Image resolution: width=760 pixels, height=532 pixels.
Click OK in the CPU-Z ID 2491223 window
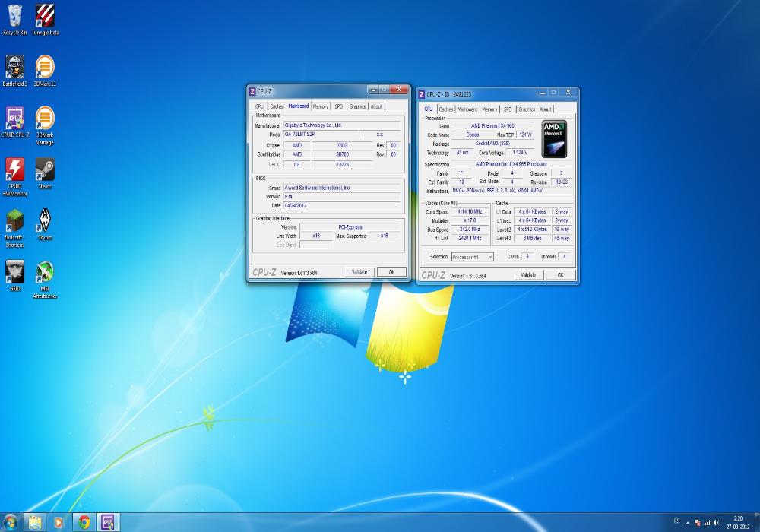560,274
